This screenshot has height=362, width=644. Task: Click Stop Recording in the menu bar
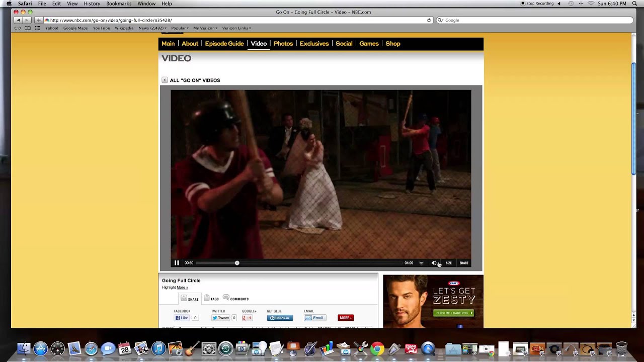click(x=537, y=4)
